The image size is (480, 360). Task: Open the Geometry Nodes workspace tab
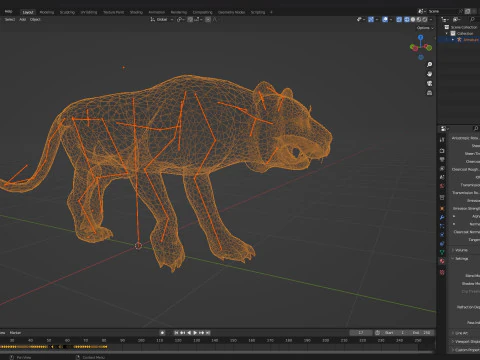click(x=231, y=12)
